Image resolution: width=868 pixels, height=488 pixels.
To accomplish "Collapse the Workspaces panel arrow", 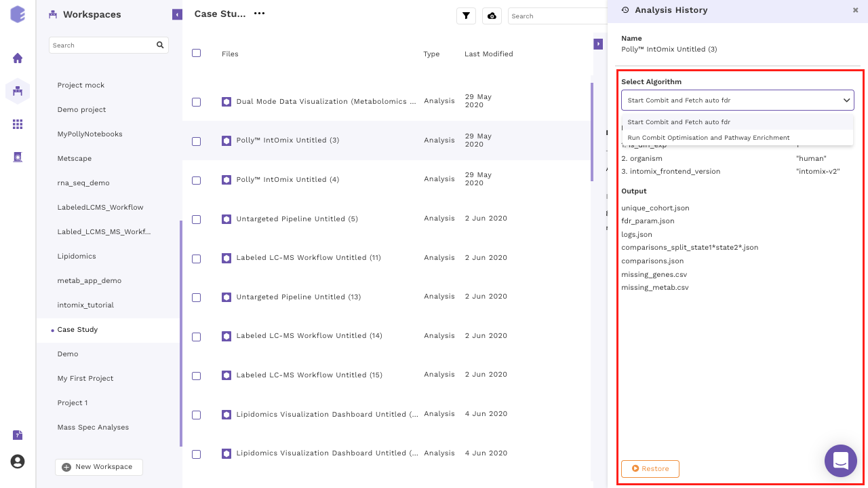I will tap(177, 14).
